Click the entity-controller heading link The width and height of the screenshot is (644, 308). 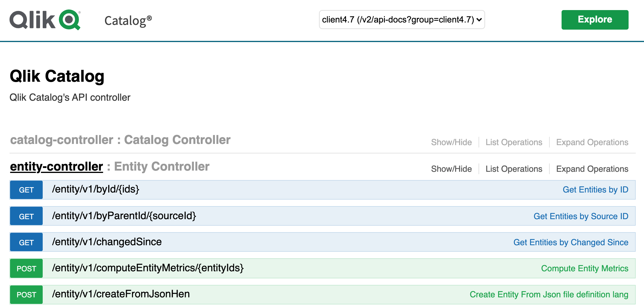[56, 167]
